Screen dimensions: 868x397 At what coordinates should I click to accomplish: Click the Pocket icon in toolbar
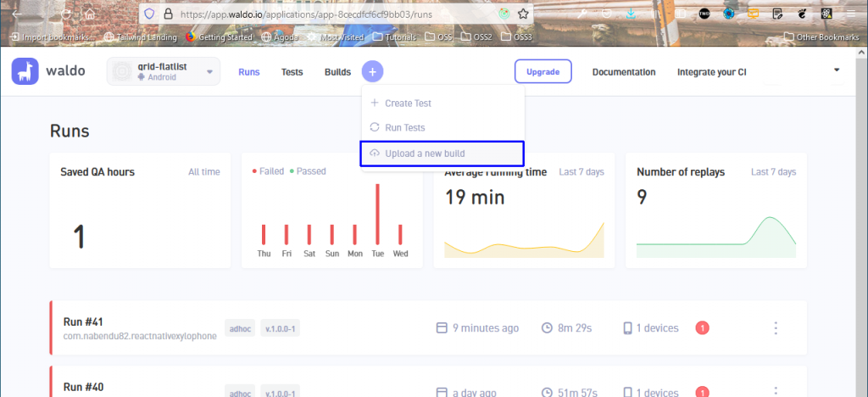(x=607, y=14)
